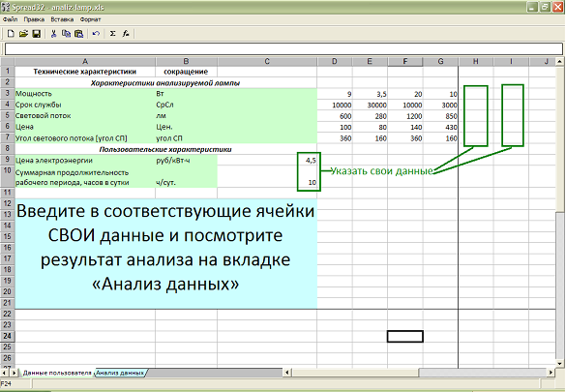The height and width of the screenshot is (392, 566).
Task: Click into the formula input bar
Action: 283,49
